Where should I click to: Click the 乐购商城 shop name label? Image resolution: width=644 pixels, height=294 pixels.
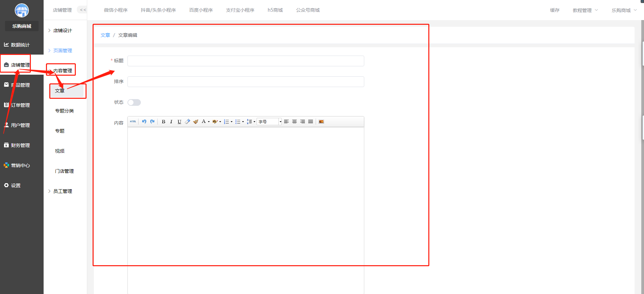[22, 26]
